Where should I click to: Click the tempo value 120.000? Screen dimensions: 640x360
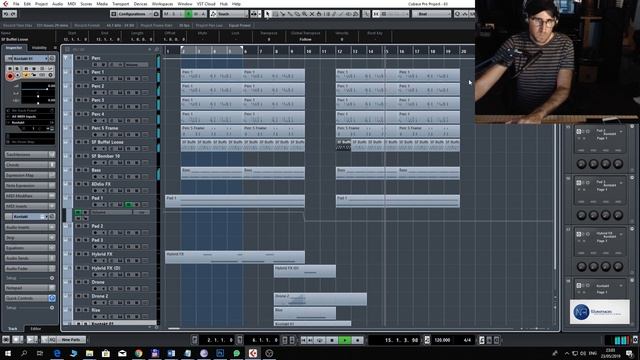(442, 340)
